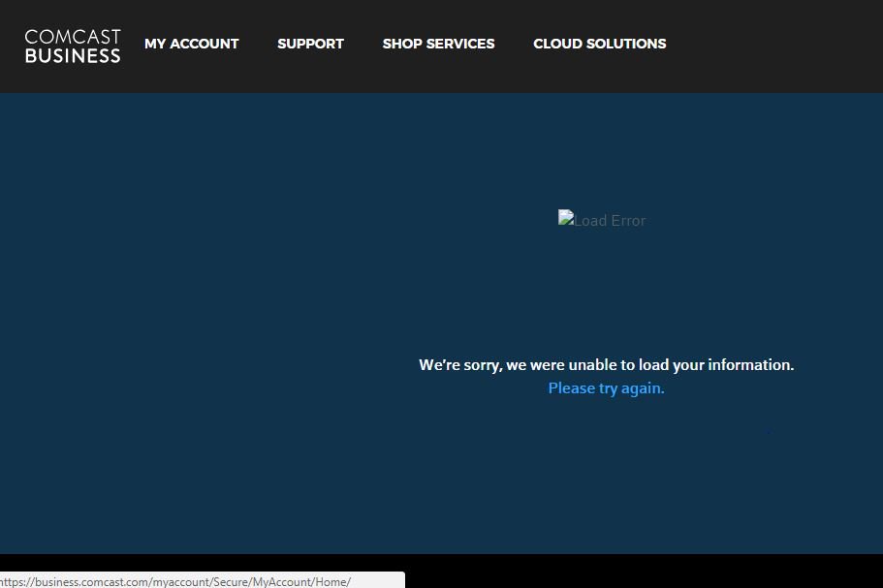Screen dimensions: 883x588
Task: Open the My Account menu
Action: [x=192, y=44]
